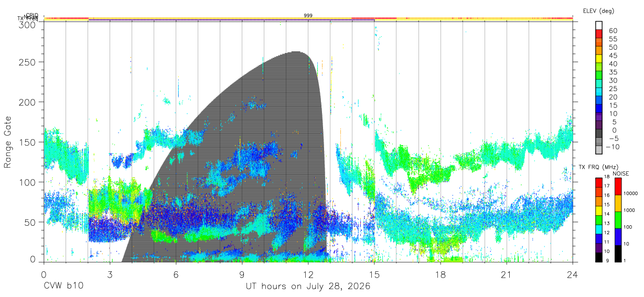Click the red swatch in the ELEV color bar
The width and height of the screenshot is (644, 297).
599,34
